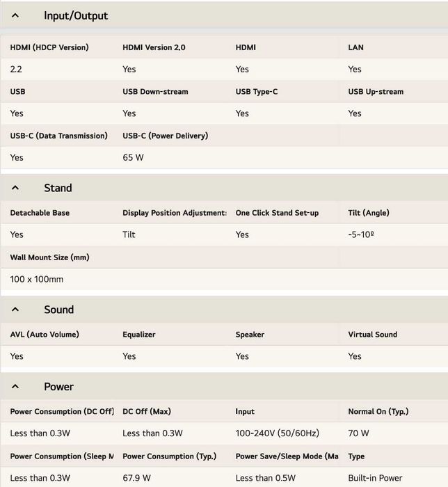This screenshot has height=487, width=448.
Task: Collapse the Power section chevron
Action: click(x=15, y=387)
